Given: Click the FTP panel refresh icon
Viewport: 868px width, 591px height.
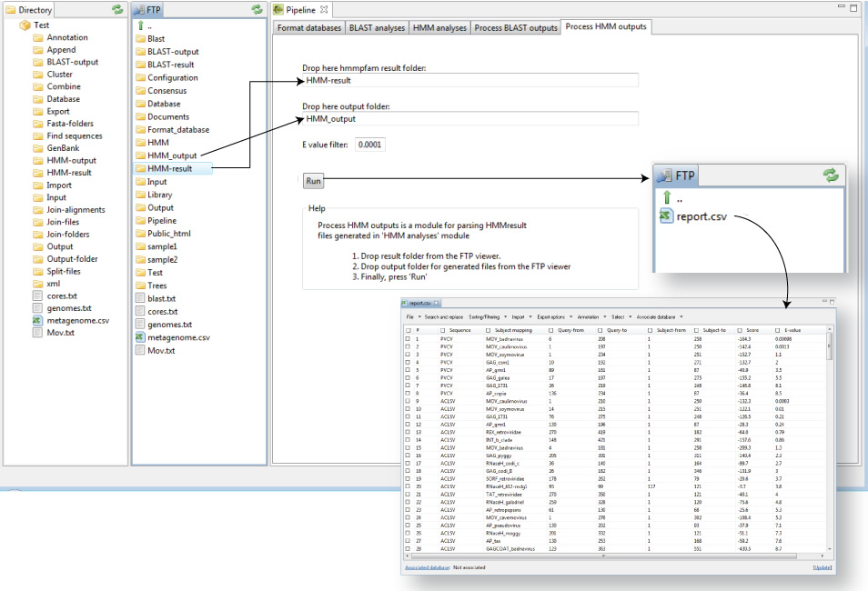Looking at the screenshot, I should tap(257, 9).
